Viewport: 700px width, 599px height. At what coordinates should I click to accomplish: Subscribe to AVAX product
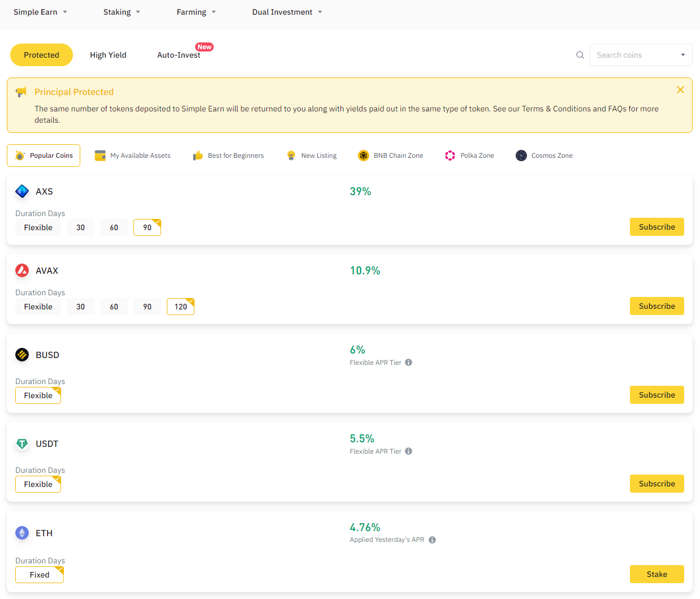pos(657,306)
